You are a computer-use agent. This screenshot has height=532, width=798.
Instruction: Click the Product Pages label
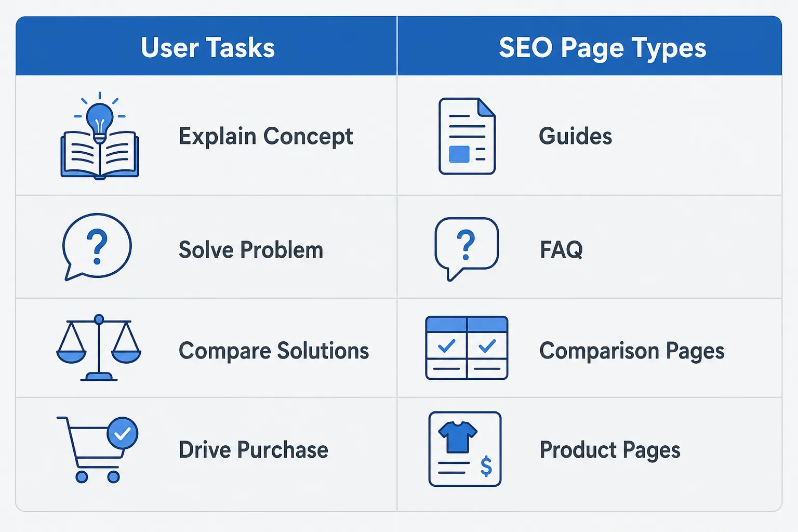[610, 450]
